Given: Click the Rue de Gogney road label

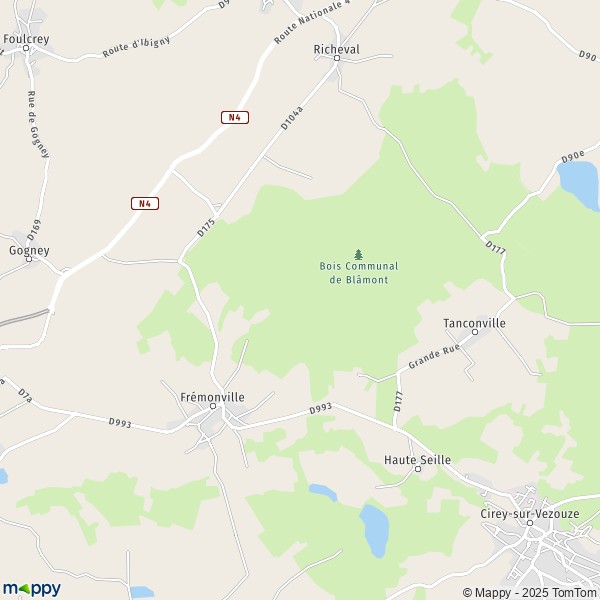Looking at the screenshot, I should point(39,124).
